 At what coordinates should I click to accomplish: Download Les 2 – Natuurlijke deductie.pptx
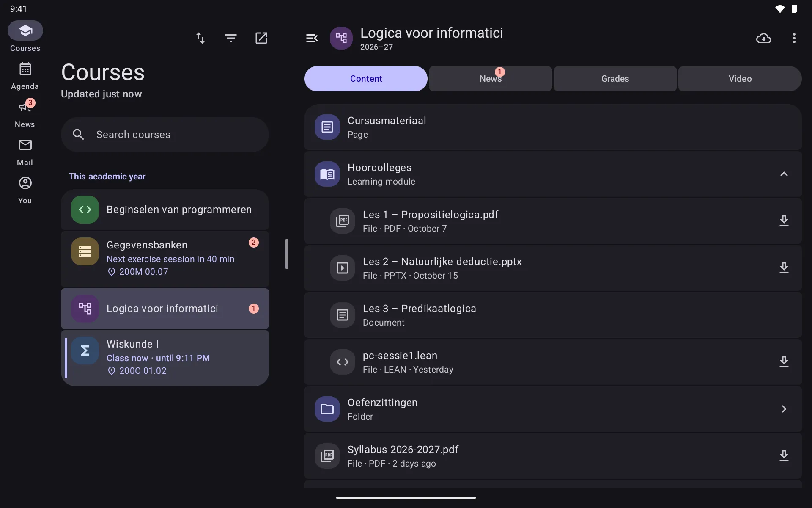784,268
